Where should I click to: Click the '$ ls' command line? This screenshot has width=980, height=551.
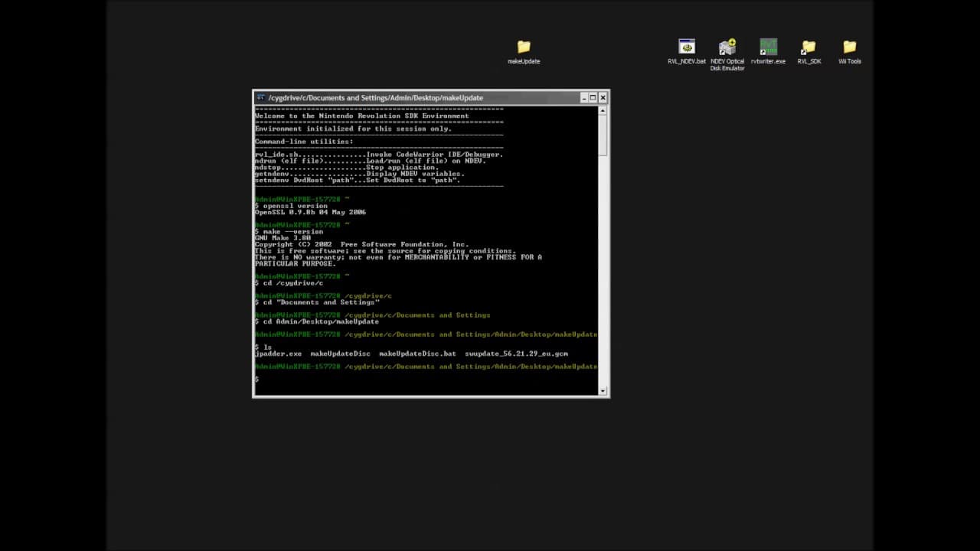(263, 347)
